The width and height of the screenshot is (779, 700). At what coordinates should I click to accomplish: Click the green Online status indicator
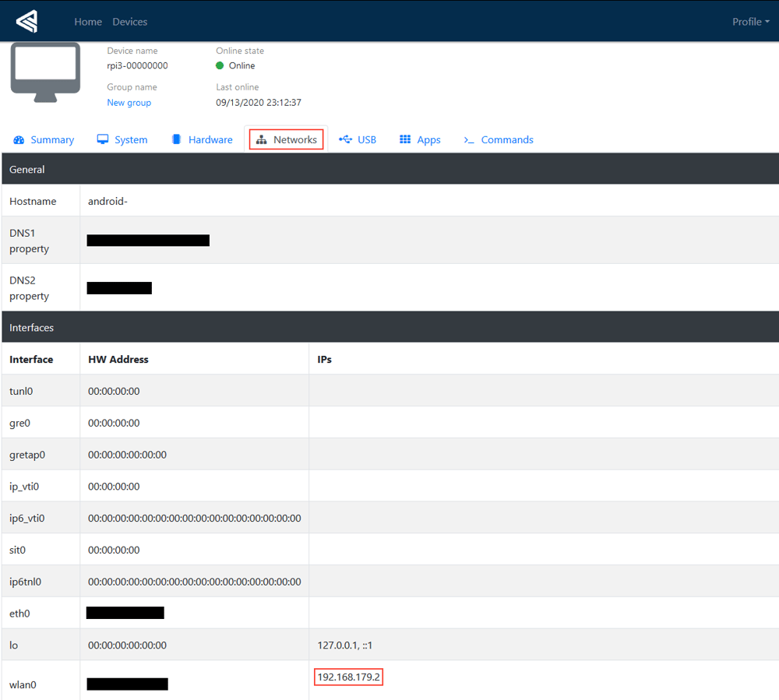tap(220, 66)
